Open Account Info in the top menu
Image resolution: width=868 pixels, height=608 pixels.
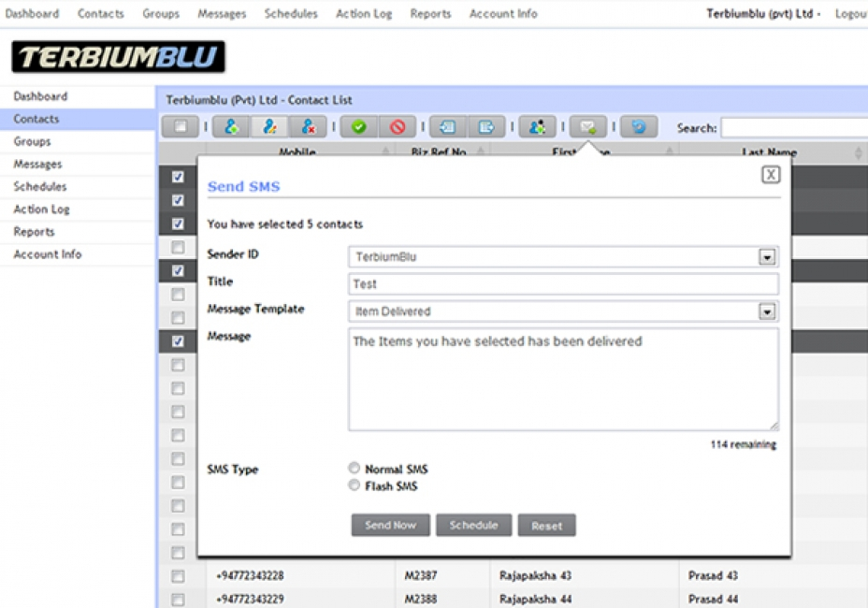click(503, 13)
